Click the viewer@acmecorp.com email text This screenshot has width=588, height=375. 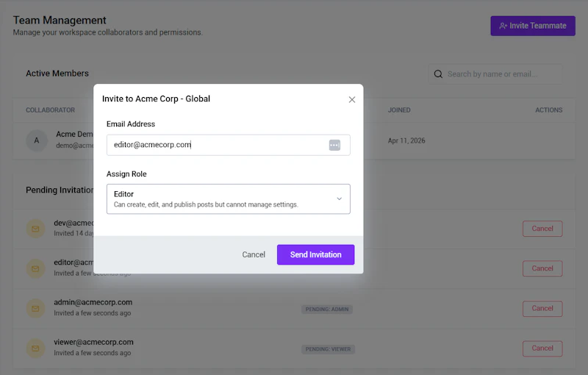[93, 342]
